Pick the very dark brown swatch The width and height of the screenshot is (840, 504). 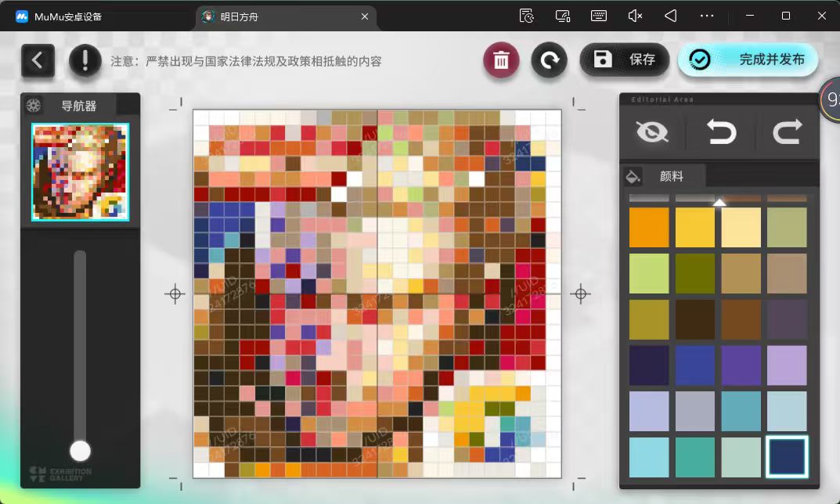(x=695, y=320)
